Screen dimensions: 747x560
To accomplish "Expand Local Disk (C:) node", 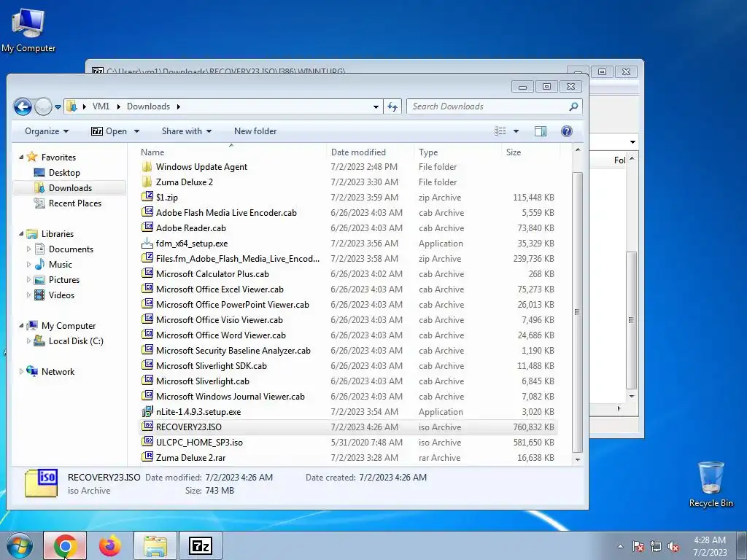I will (x=28, y=341).
